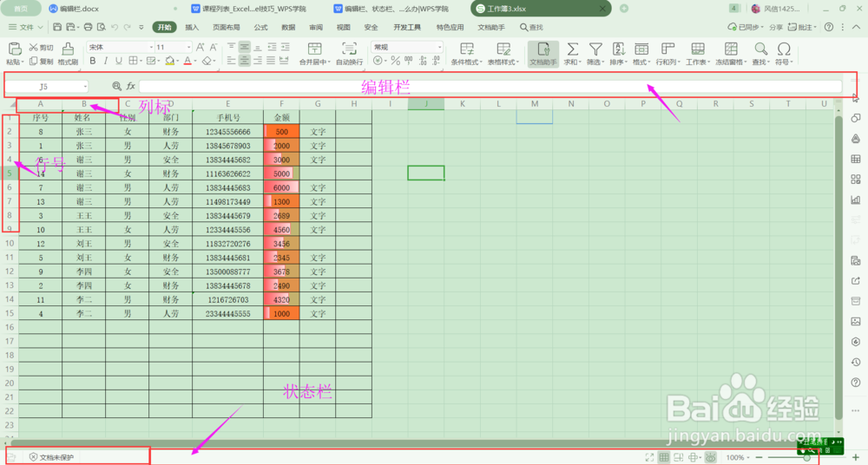Click the Copy (复制) button
Viewport: 868px width, 465px height.
coord(41,62)
